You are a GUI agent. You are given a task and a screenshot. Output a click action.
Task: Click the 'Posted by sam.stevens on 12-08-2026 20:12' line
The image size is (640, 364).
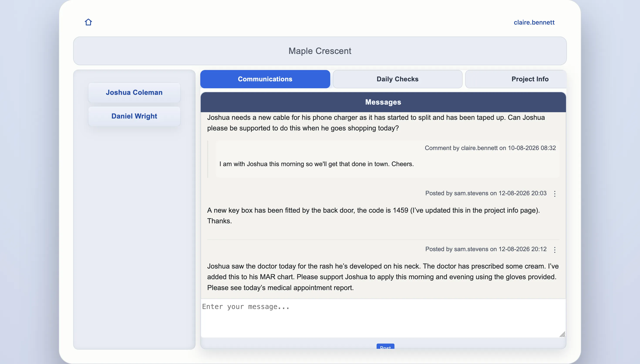(x=486, y=249)
